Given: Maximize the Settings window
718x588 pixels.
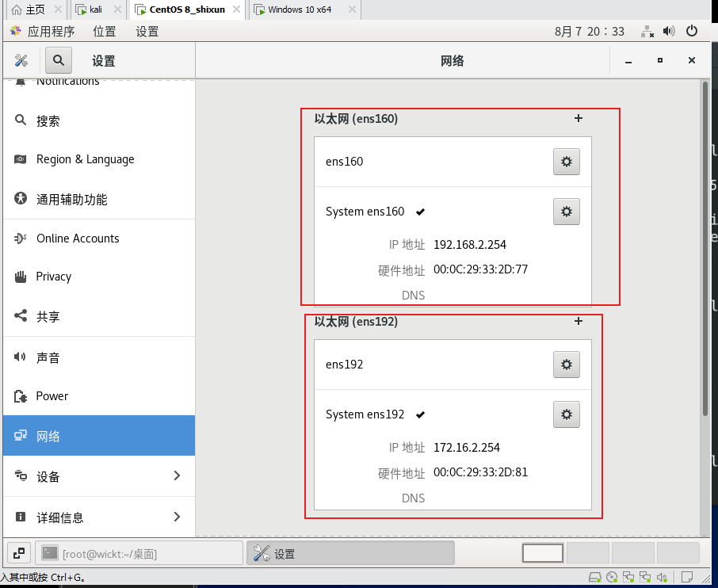Looking at the screenshot, I should pos(660,60).
